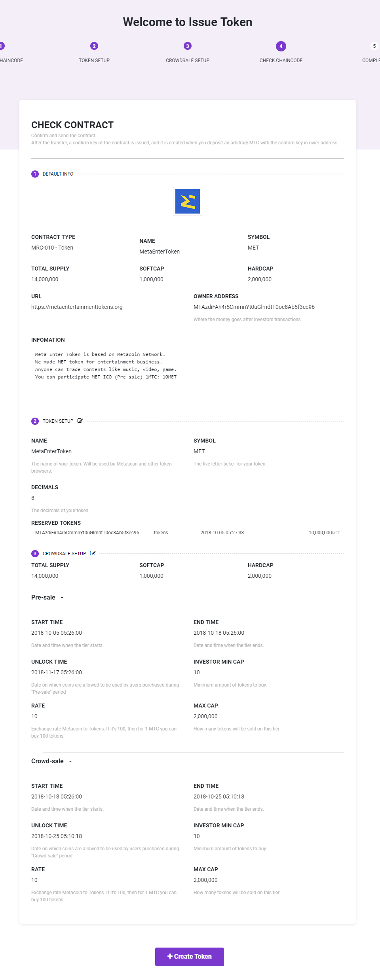
Task: Open the metaentertainmenttokens.org URL
Action: [77, 307]
